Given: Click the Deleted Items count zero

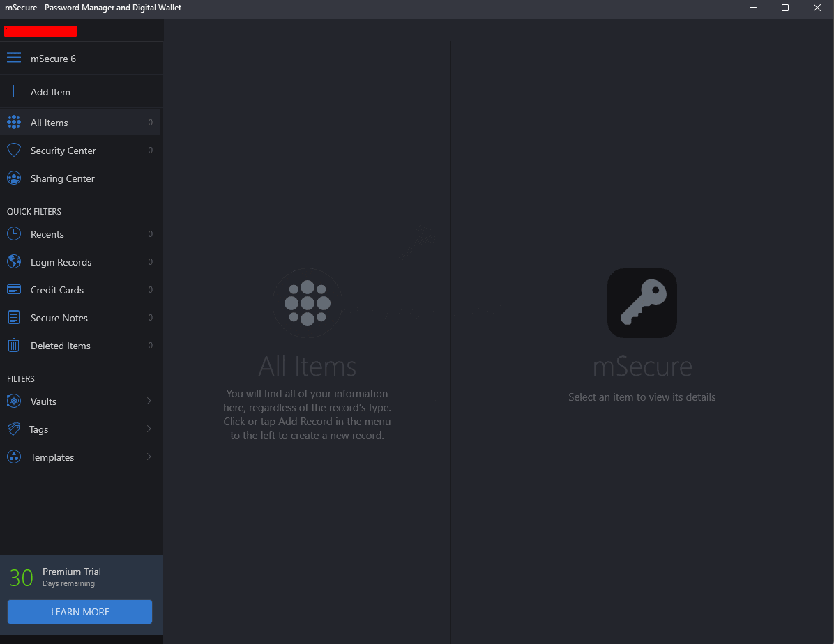Looking at the screenshot, I should coord(150,346).
